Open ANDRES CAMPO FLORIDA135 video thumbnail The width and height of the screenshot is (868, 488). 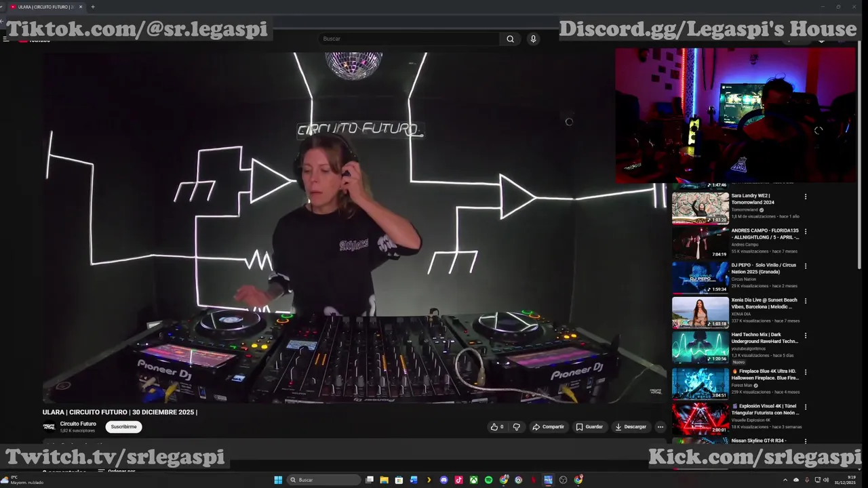tap(701, 243)
